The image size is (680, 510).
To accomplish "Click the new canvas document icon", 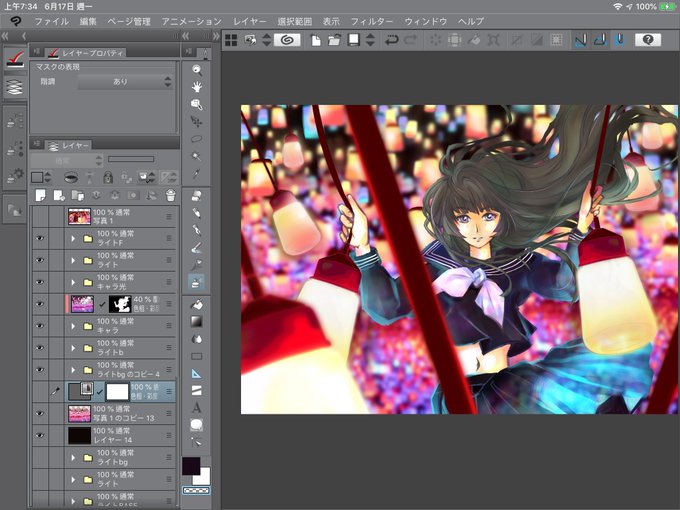I will (316, 40).
